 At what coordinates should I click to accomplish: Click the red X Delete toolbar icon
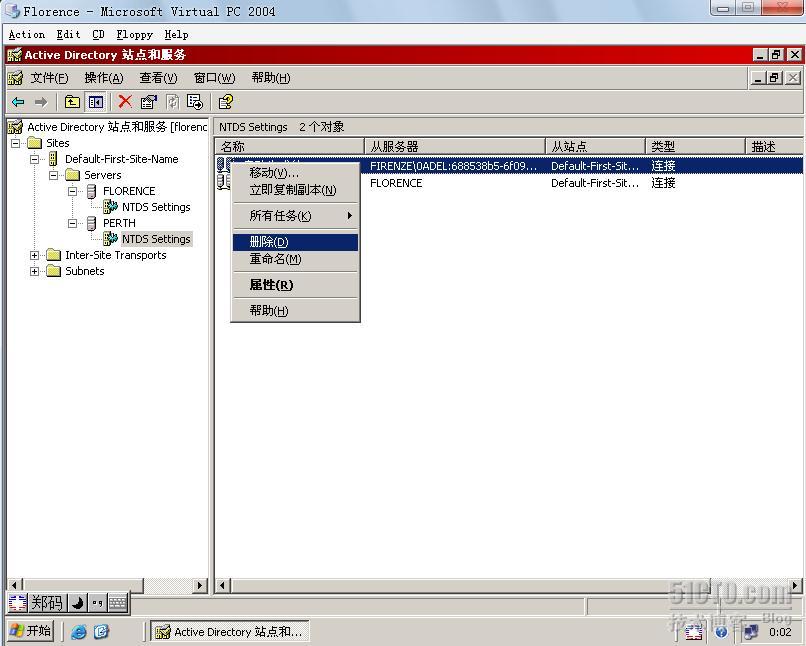[125, 101]
